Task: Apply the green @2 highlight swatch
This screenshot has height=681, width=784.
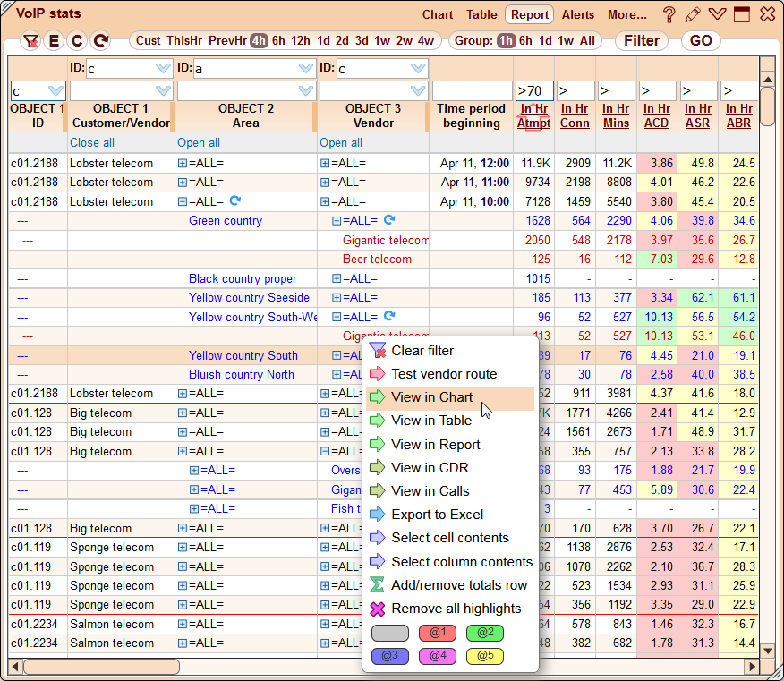Action: click(x=485, y=633)
